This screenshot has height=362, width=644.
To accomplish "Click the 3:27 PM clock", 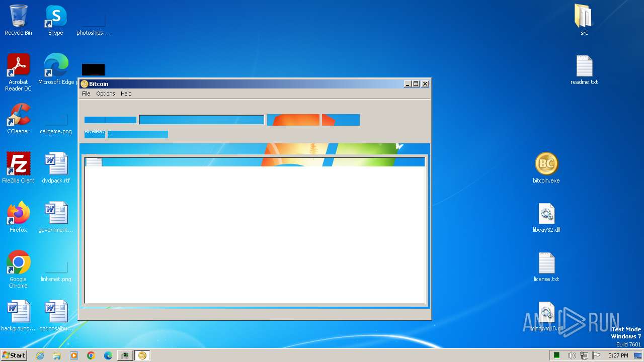I will tap(618, 355).
